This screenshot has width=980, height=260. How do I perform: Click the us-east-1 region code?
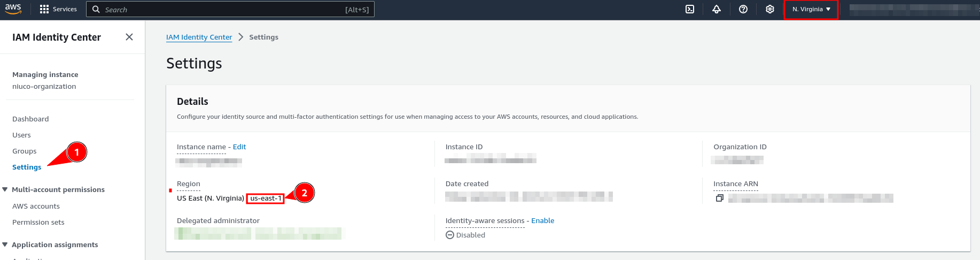click(266, 198)
